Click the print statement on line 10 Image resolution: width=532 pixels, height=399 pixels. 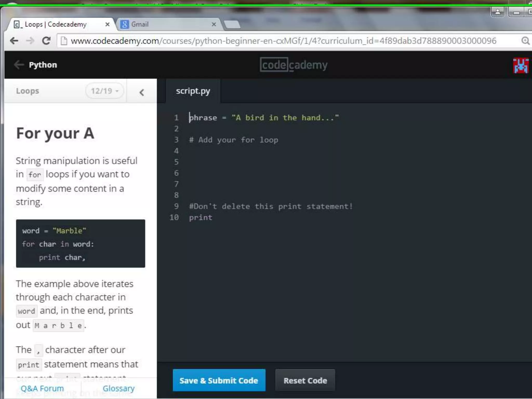click(x=201, y=217)
